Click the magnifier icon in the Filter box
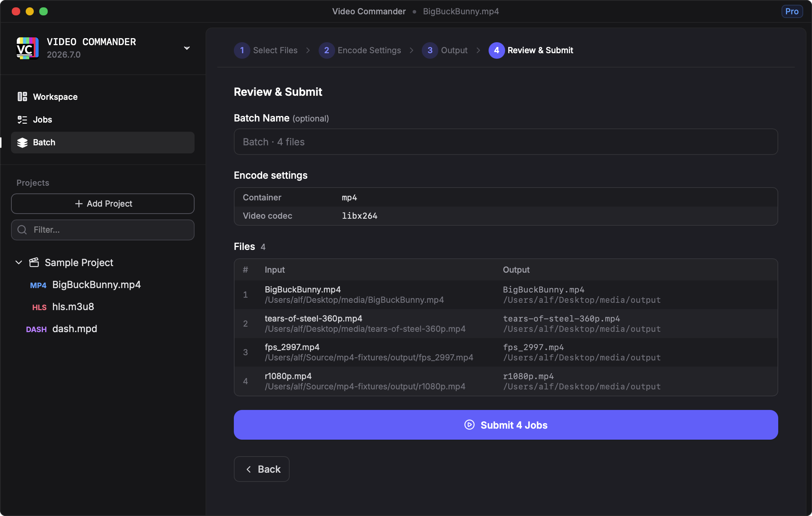This screenshot has width=812, height=516. pos(22,230)
